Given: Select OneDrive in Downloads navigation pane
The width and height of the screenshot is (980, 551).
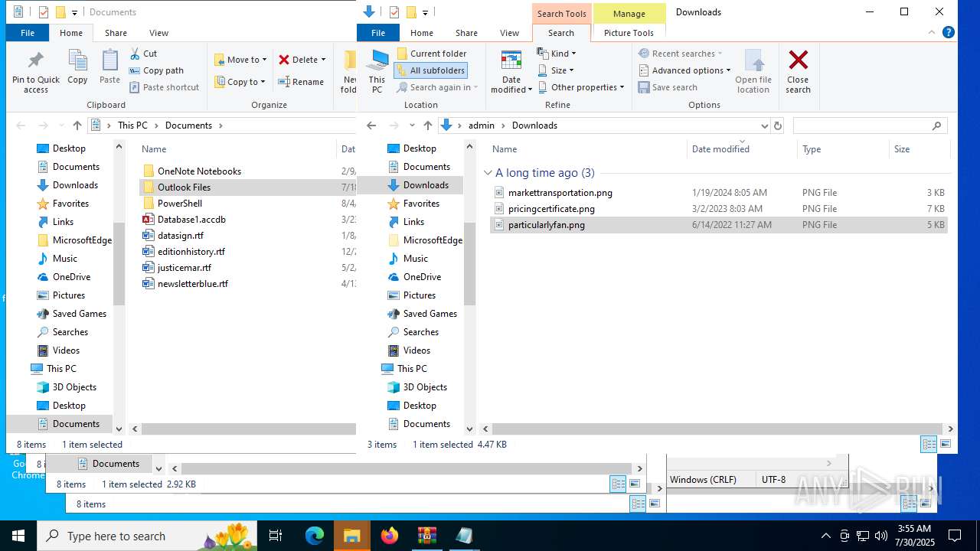Looking at the screenshot, I should point(422,277).
